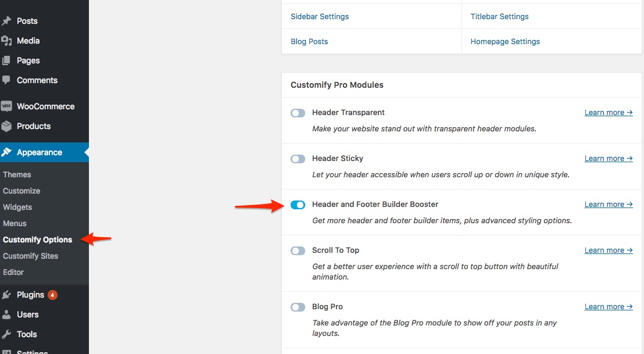Disable Header and Footer Builder Booster toggle
Viewport: 644px width, 354px height.
(x=298, y=205)
